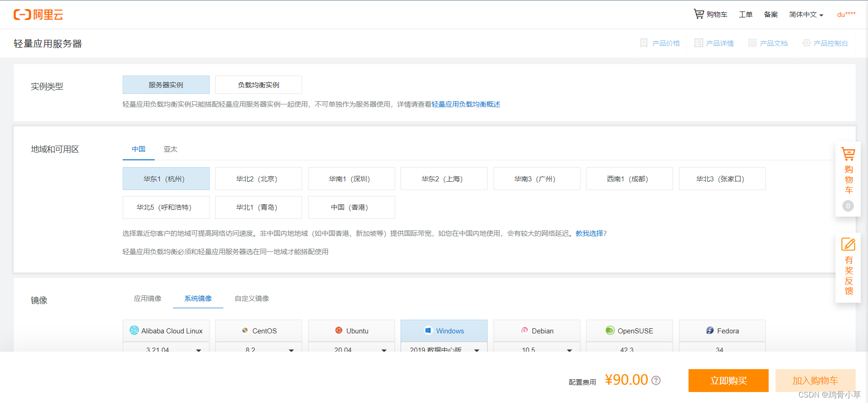Open the 轻量应用负载均衡概述 link

[466, 104]
